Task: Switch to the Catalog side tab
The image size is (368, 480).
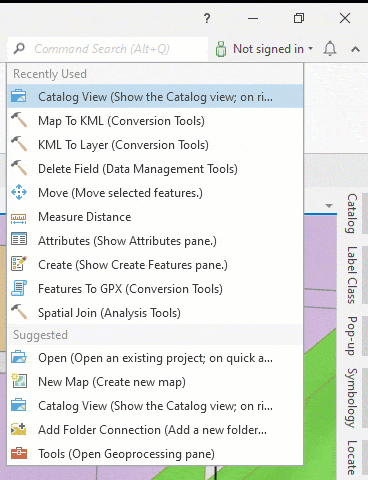Action: pyautogui.click(x=352, y=213)
